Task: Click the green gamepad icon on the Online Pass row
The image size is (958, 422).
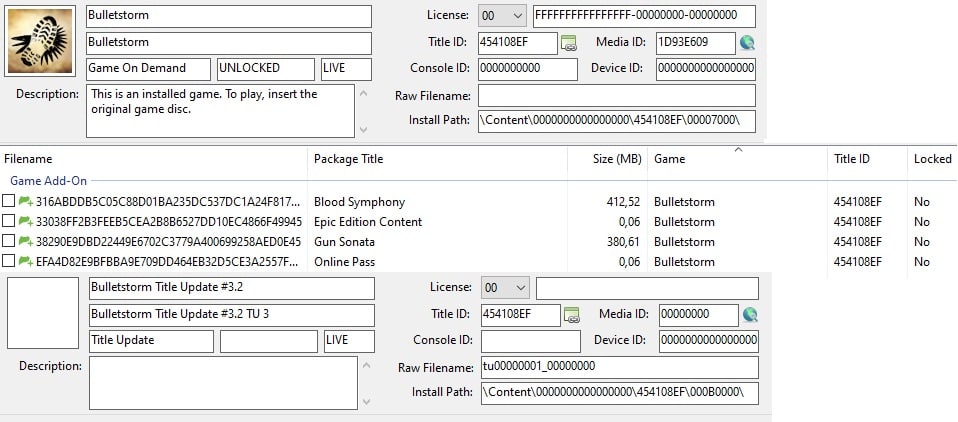Action: point(26,261)
